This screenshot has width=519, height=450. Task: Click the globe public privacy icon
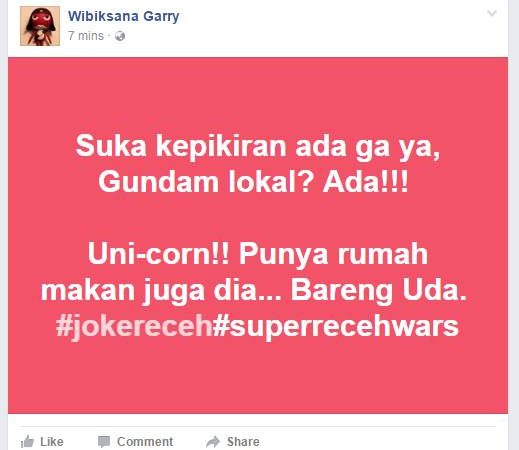[120, 36]
